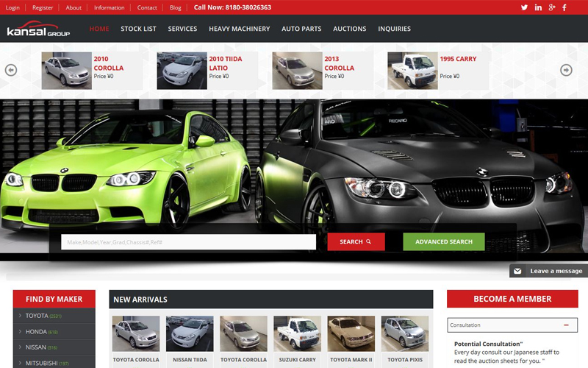Viewport: 588px width, 368px height.
Task: Focus the vehicle search input field
Action: pos(188,242)
